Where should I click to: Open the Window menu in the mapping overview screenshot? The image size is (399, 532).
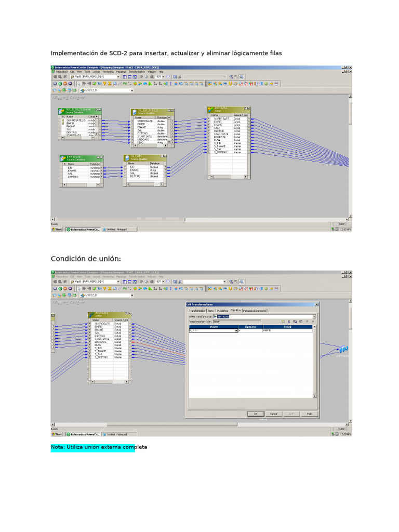click(152, 72)
